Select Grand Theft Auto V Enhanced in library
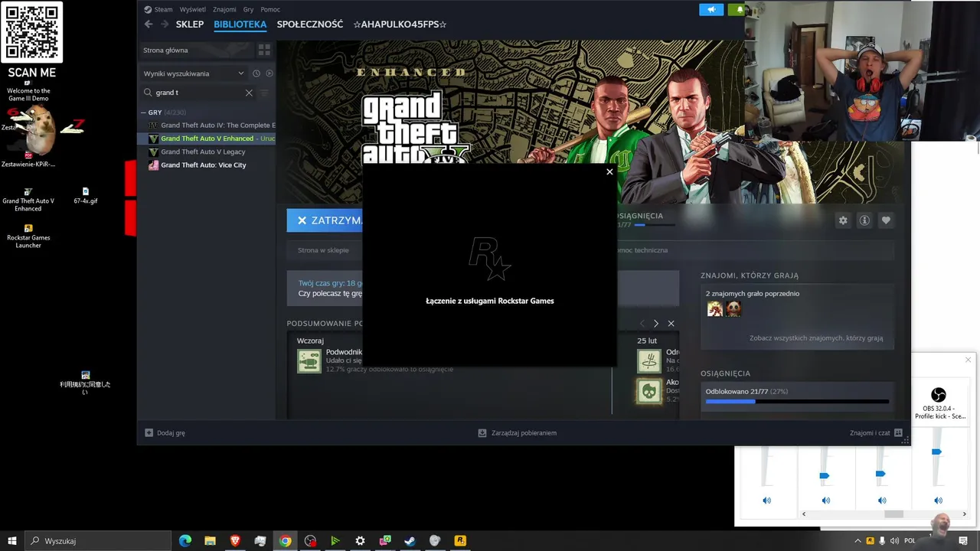Viewport: 980px width, 551px height. point(207,139)
